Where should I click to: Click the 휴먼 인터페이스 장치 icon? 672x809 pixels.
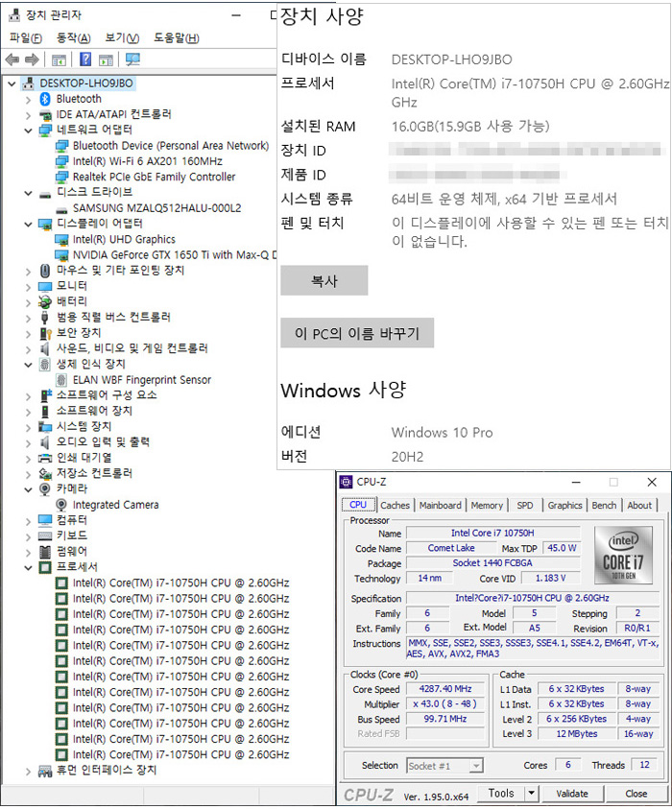[45, 771]
